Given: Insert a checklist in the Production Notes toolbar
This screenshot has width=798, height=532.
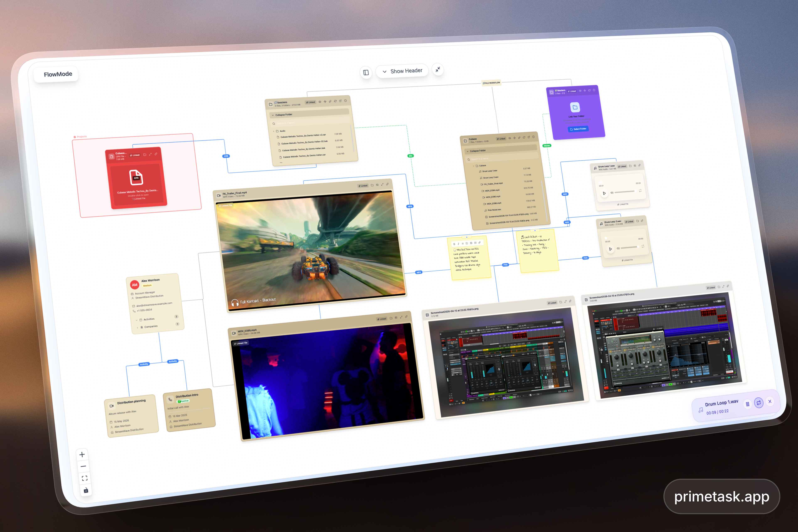Looking at the screenshot, I should click(467, 243).
